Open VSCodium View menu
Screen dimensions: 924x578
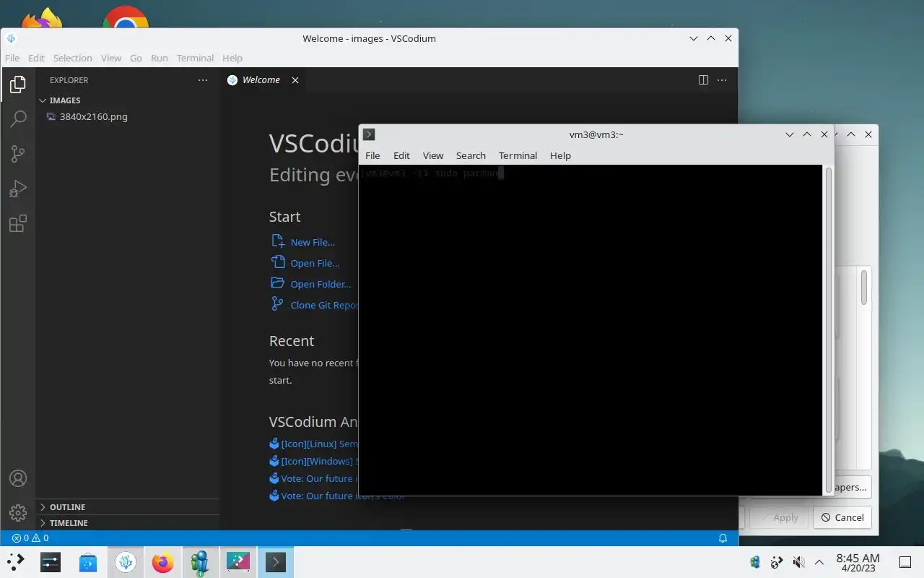[110, 58]
